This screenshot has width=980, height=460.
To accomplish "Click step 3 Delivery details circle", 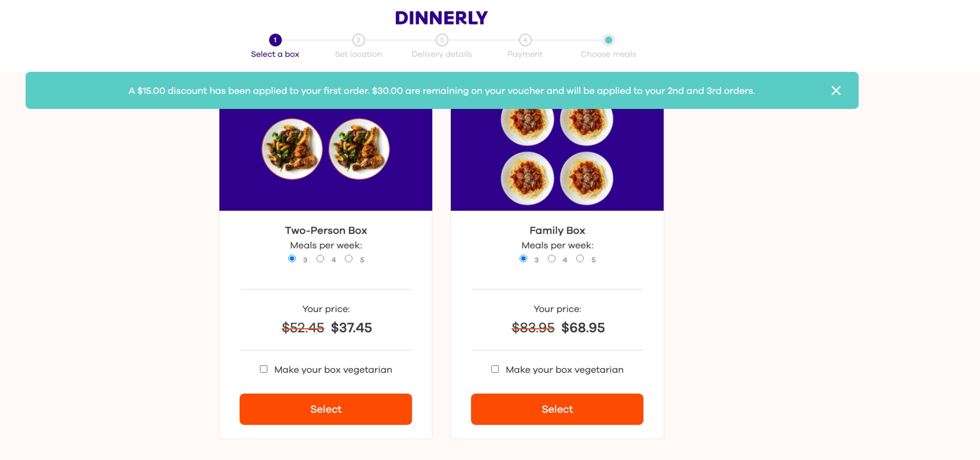I will (x=442, y=40).
